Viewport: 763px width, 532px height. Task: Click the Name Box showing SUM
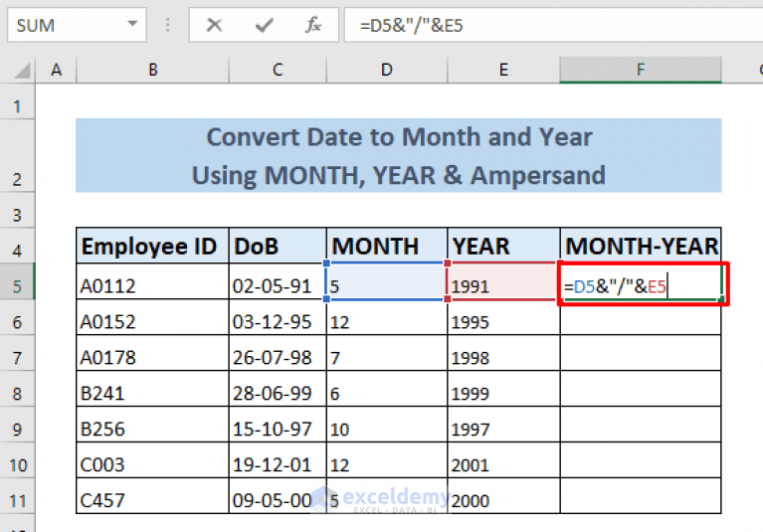click(x=77, y=25)
